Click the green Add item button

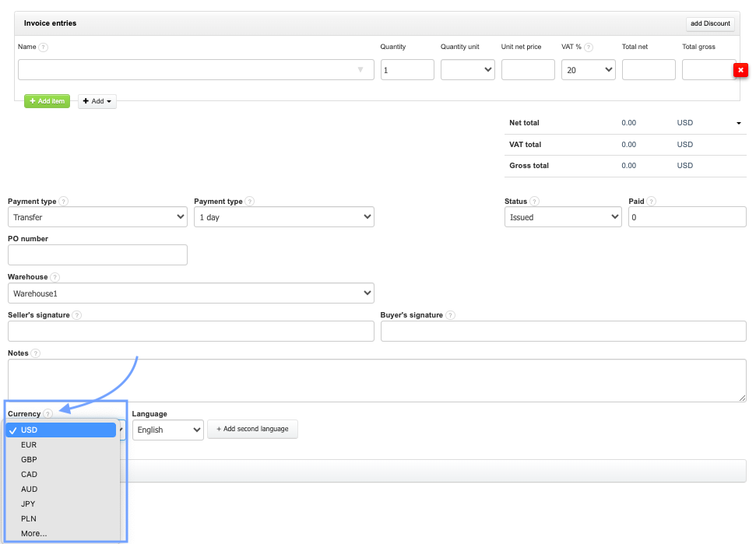(47, 101)
